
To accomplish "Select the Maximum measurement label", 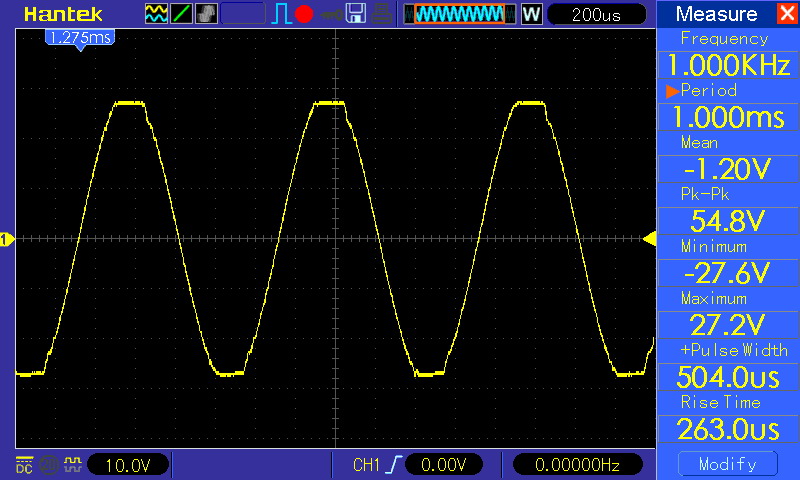I will click(x=714, y=298).
